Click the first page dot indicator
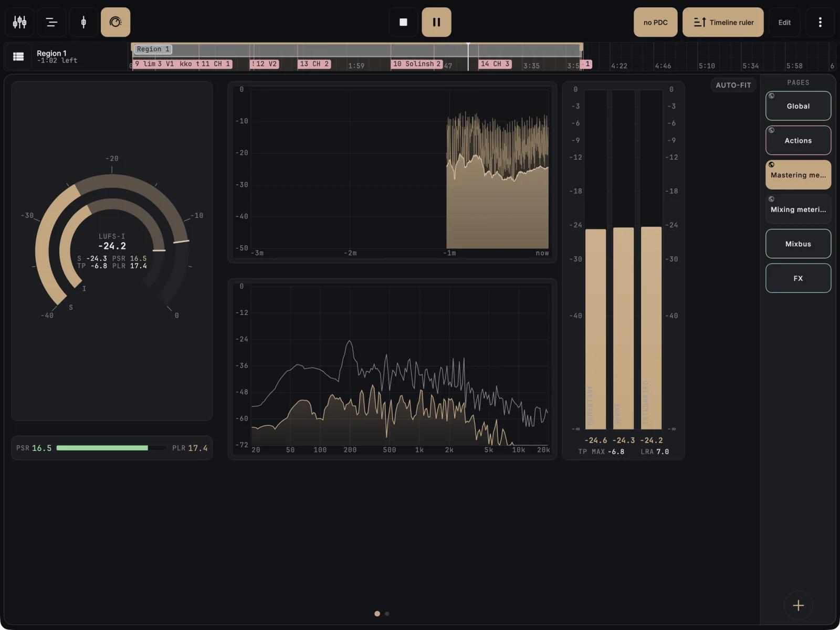Viewport: 840px width, 630px height. pyautogui.click(x=377, y=613)
